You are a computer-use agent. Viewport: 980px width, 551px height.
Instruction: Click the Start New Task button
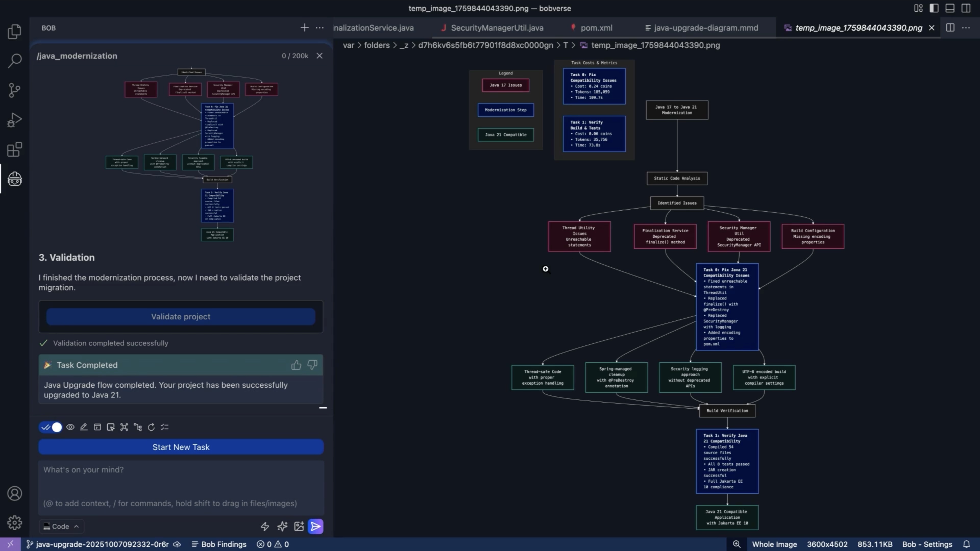[181, 447]
